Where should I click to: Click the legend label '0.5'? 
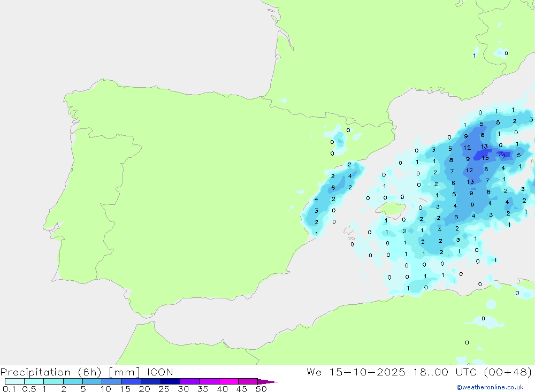[29, 389]
